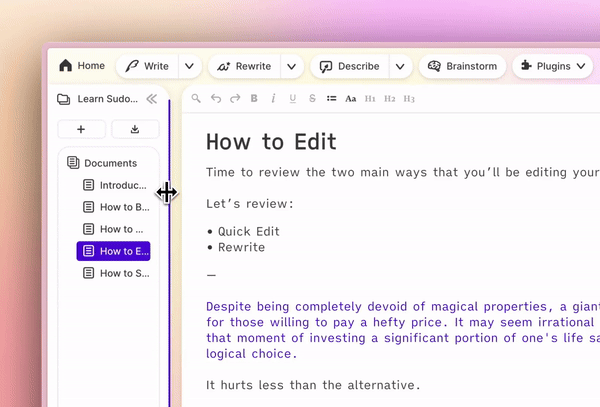The height and width of the screenshot is (407, 600).
Task: Expand the Describe options dropdown arrow
Action: 399,66
